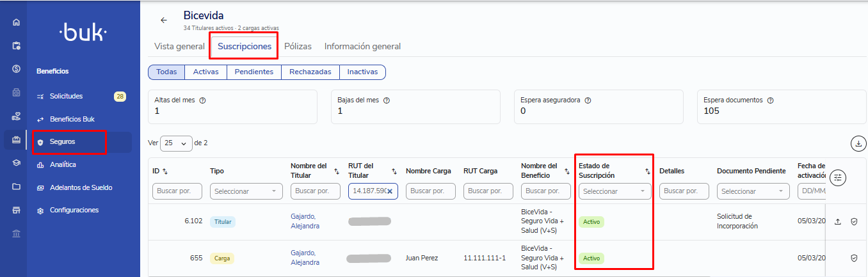Screen dimensions: 868x277
Task: Open the dollar sign icon in the sidebar
Action: (x=17, y=69)
